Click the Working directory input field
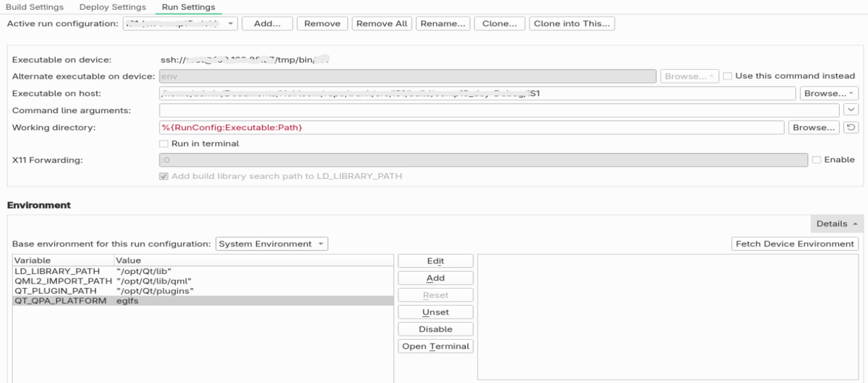 [472, 128]
